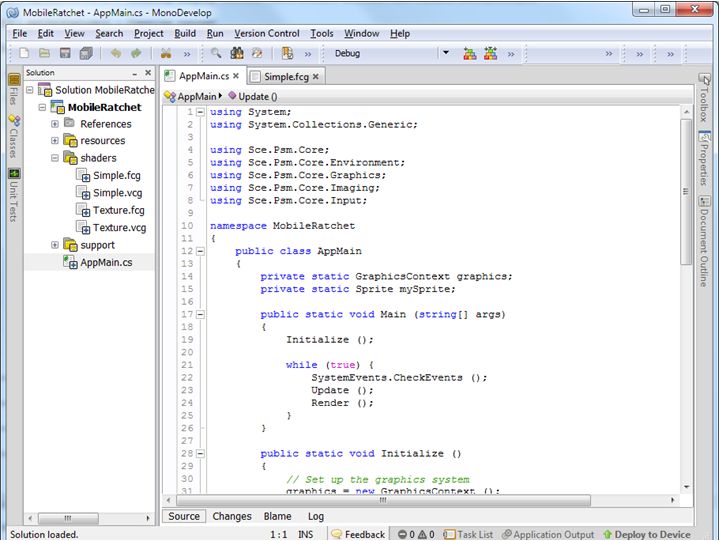Click the Find magnifier toolbar icon

[216, 53]
